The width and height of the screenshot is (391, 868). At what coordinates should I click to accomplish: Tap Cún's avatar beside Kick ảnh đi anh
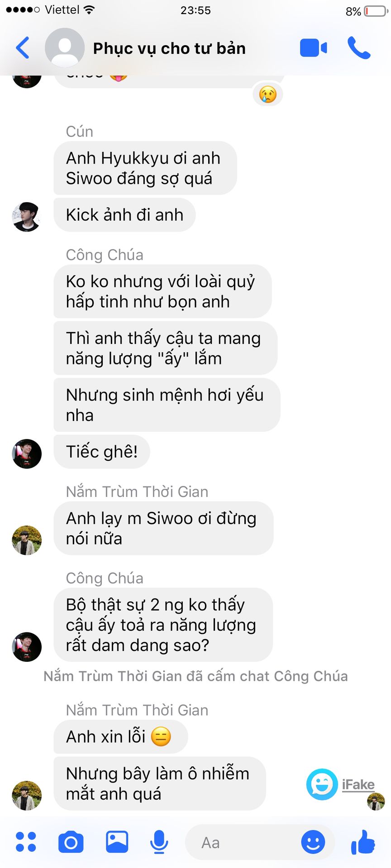[x=27, y=217]
